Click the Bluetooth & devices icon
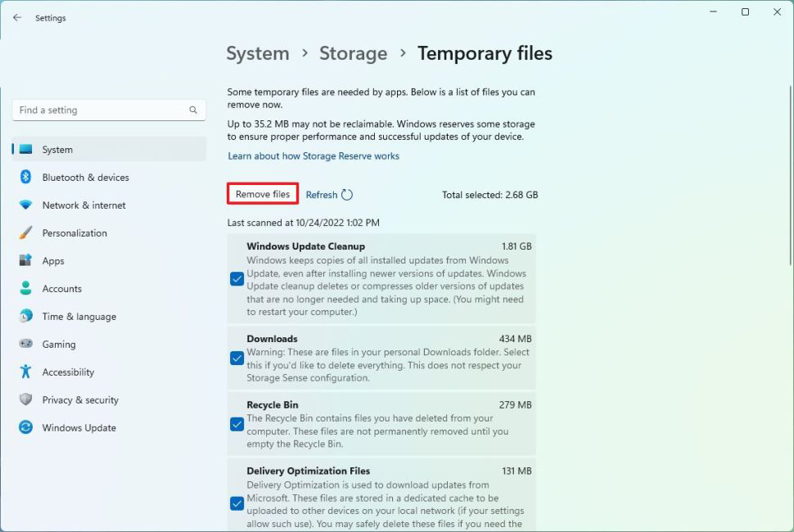The height and width of the screenshot is (532, 794). tap(25, 178)
